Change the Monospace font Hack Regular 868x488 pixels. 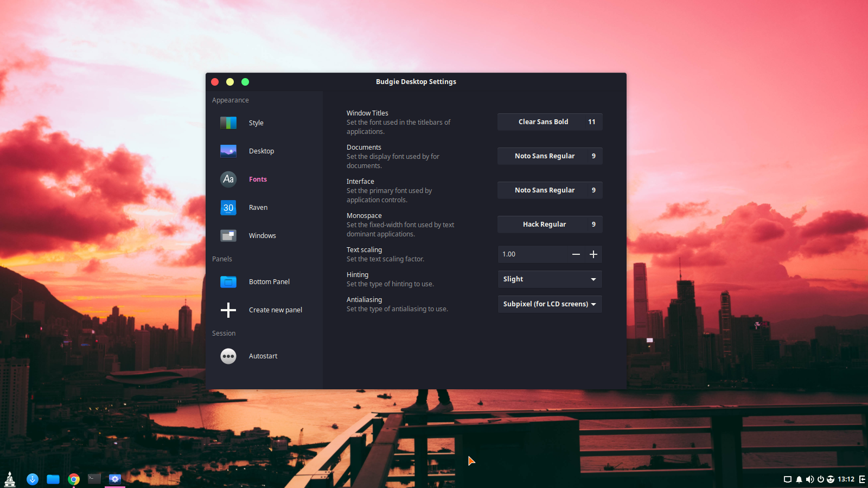(x=549, y=224)
